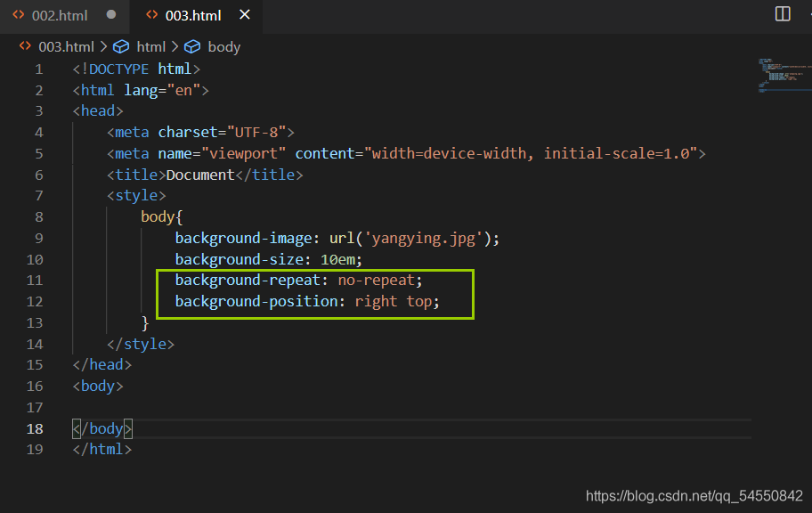
Task: Click the 10em value
Action: pos(337,259)
